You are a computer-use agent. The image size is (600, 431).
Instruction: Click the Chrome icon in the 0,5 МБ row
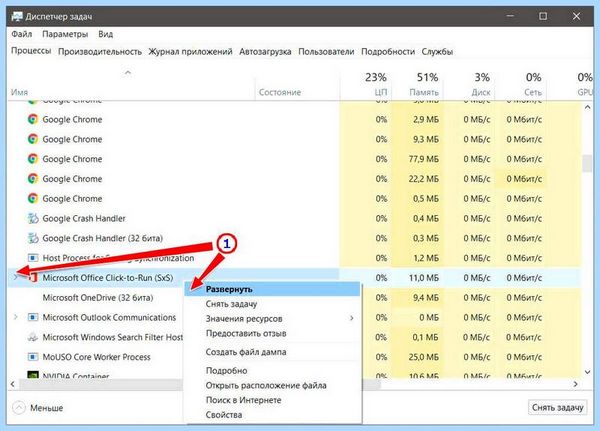tap(33, 198)
